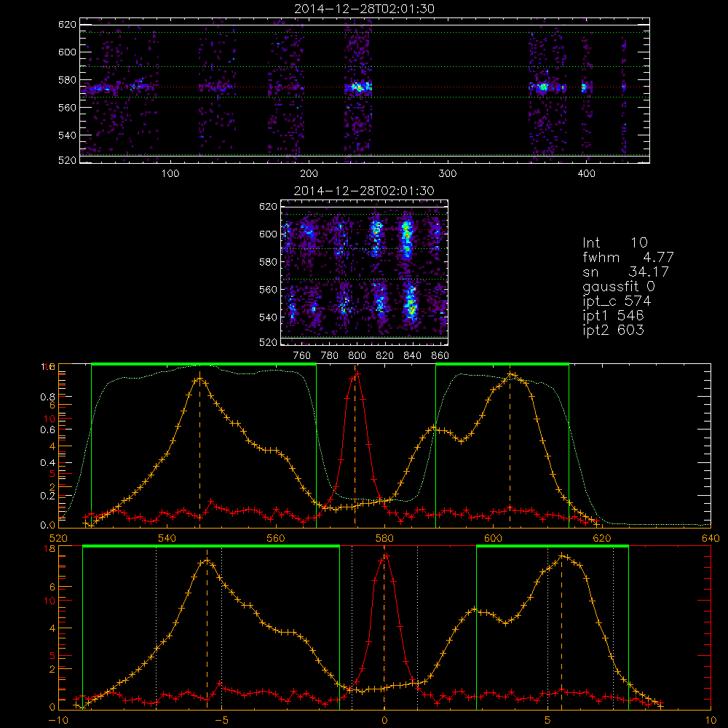Click orange dashed marker at 546 in third plot
Screen dimensions: 728x728
click(200, 449)
